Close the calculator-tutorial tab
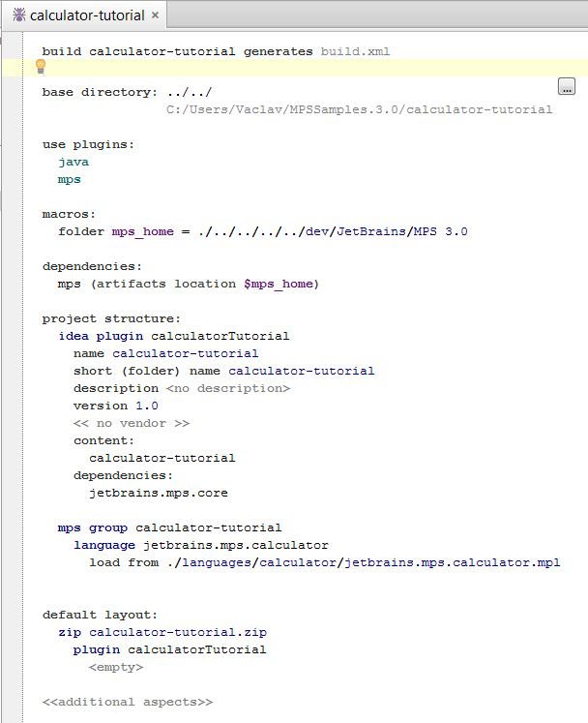The height and width of the screenshot is (723, 588). tap(156, 15)
